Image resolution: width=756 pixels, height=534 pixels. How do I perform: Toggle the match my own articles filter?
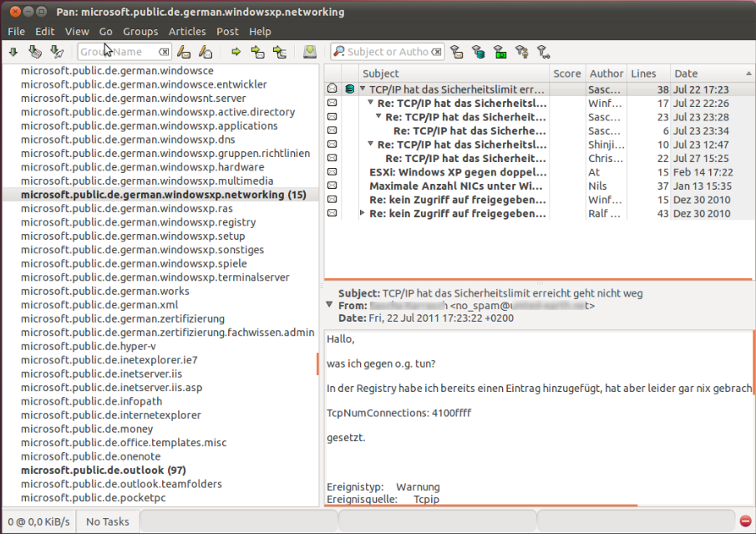pos(523,51)
